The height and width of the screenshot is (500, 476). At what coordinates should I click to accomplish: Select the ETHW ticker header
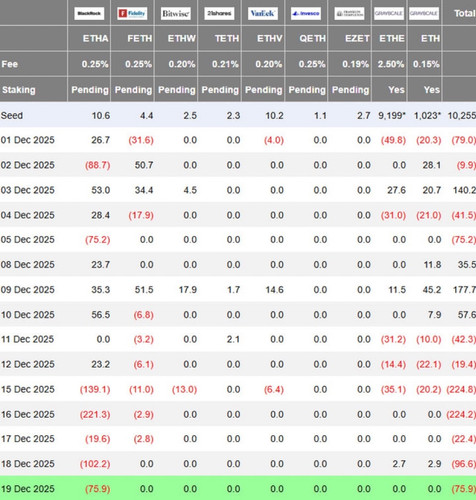pyautogui.click(x=181, y=39)
